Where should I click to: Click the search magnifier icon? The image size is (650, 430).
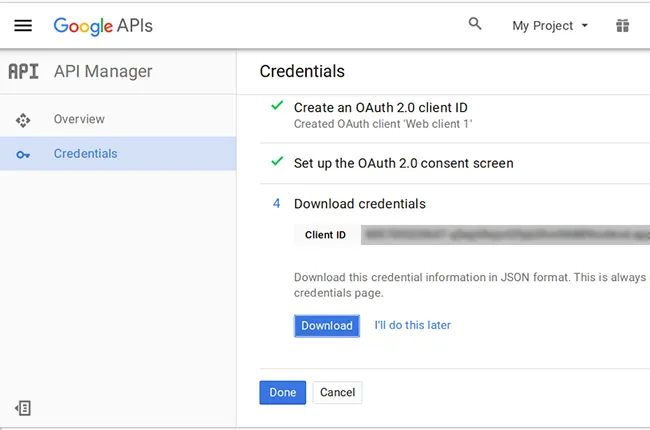[475, 25]
